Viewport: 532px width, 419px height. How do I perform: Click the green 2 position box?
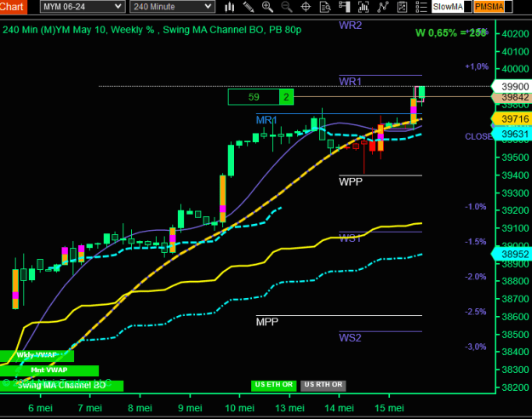(x=286, y=97)
